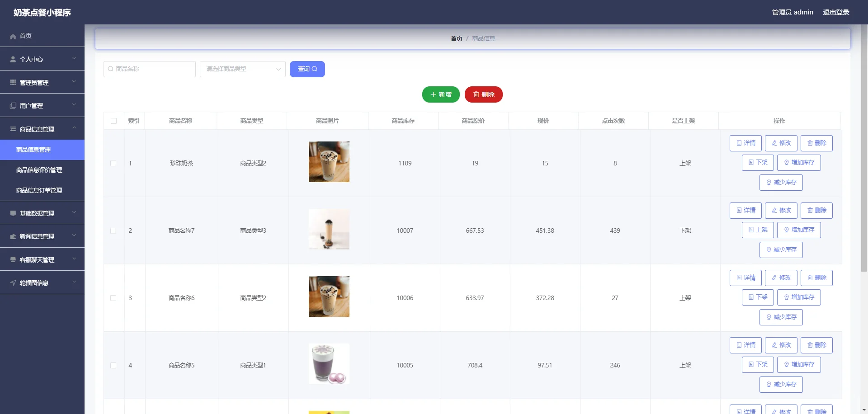
Task: Click the magnifier icon inside 查询 button
Action: coord(315,69)
